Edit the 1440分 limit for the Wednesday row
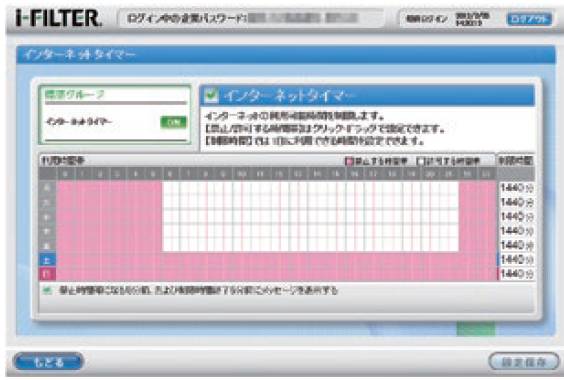The width and height of the screenshot is (564, 380). click(516, 216)
